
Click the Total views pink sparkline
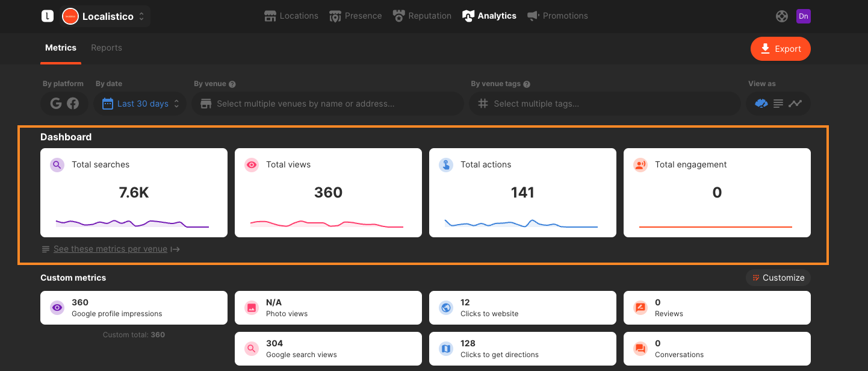click(327, 224)
